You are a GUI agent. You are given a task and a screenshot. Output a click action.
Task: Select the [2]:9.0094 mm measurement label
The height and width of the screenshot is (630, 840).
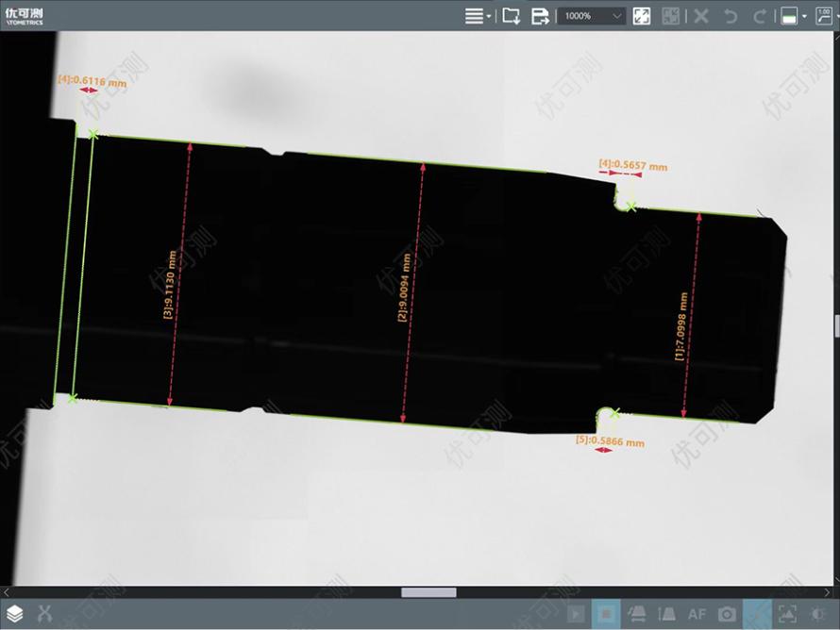coord(404,287)
